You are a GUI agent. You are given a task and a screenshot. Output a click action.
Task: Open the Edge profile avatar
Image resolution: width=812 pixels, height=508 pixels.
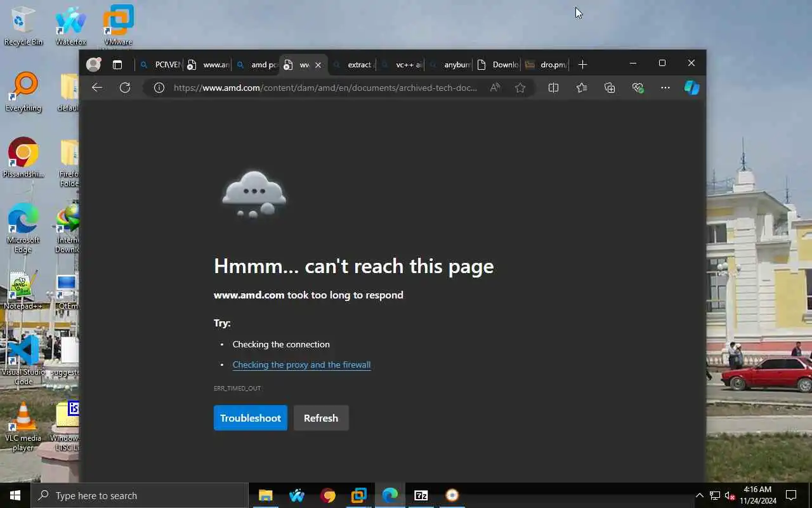(94, 64)
